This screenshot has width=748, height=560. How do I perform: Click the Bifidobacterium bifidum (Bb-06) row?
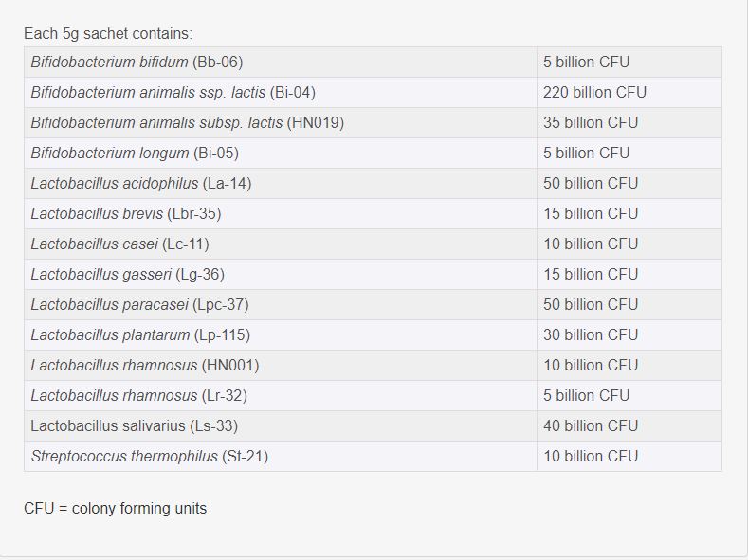[x=137, y=63]
